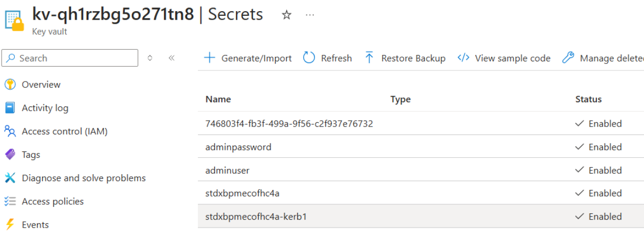Click the Access policies checklist icon
The width and height of the screenshot is (644, 244).
click(x=10, y=201)
